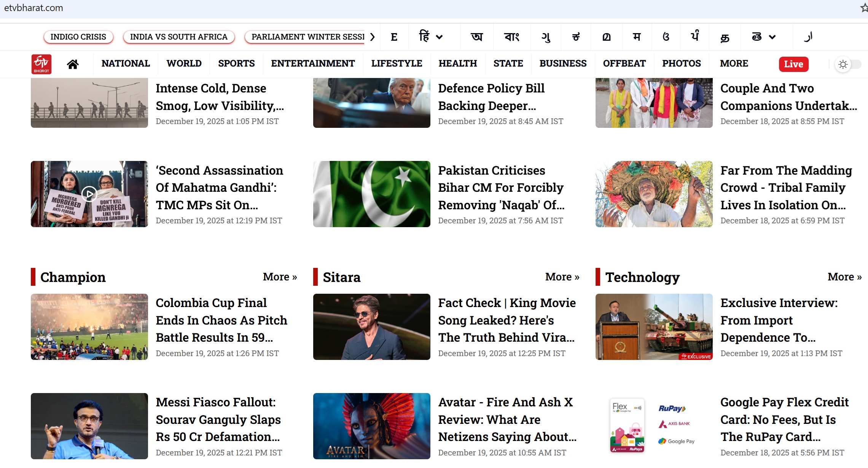Select the Gujarati language icon

click(546, 37)
